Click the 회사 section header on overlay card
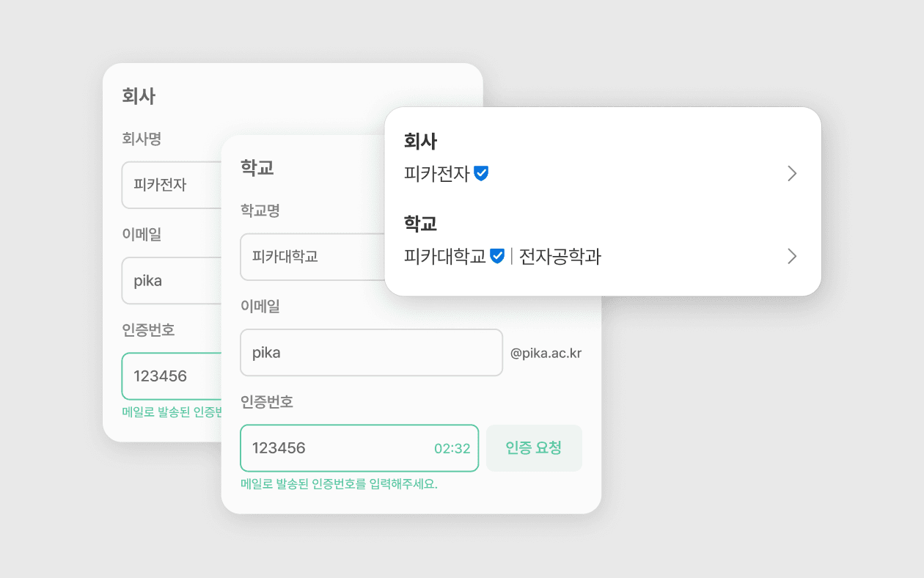 click(419, 141)
